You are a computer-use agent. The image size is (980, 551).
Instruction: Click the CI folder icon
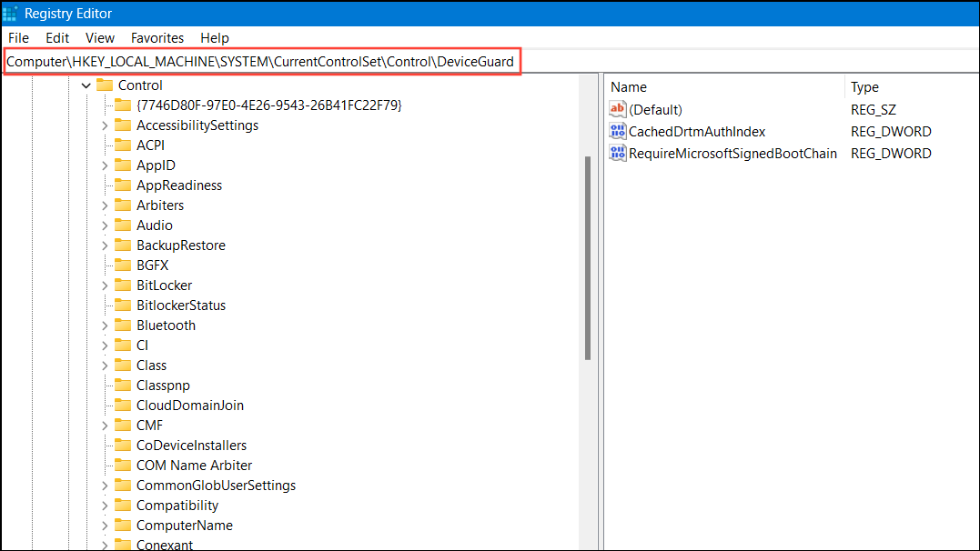(x=123, y=345)
